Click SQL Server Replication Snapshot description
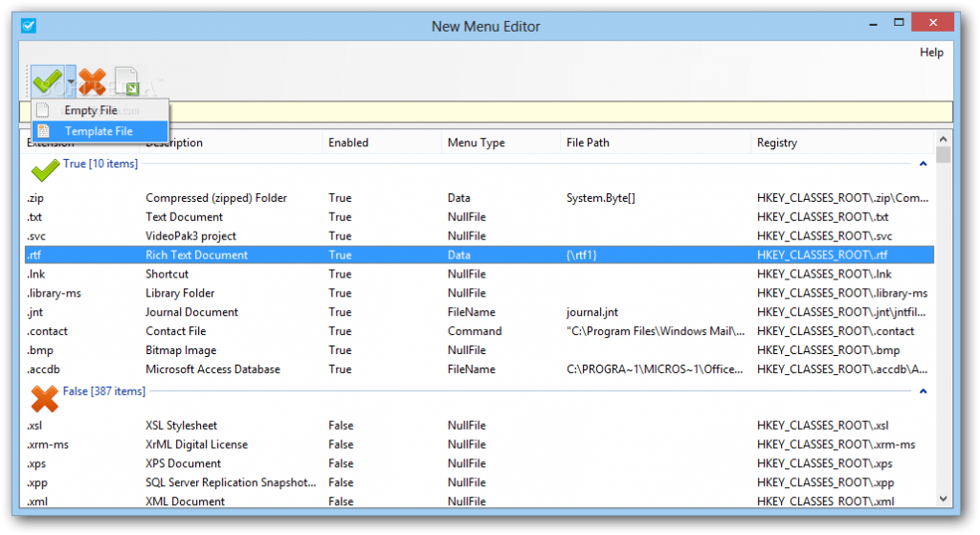The image size is (980, 535). point(232,483)
